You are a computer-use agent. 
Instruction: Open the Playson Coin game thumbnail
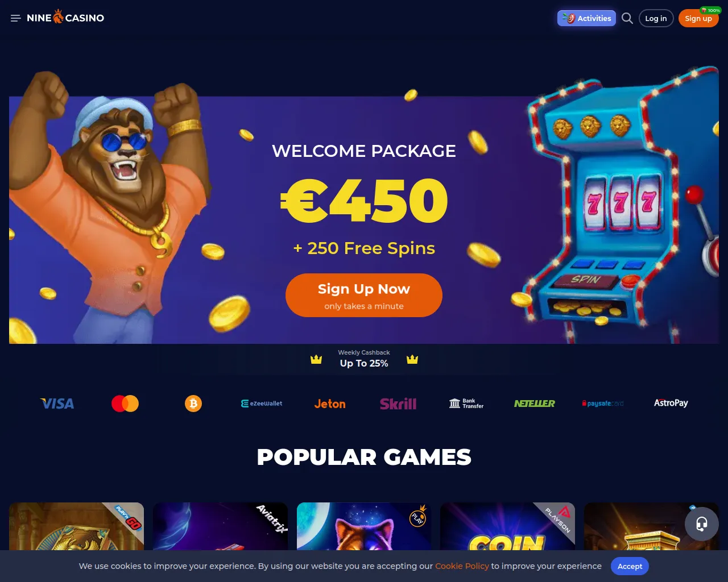[507, 526]
